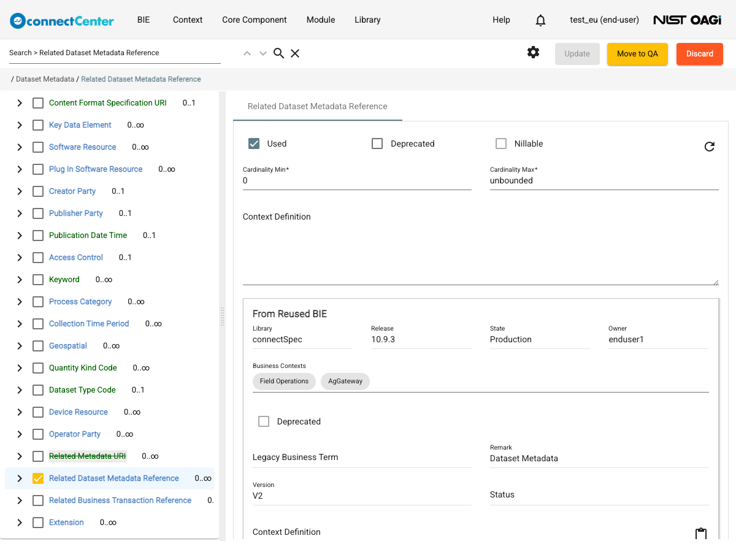
Task: Expand the Device Resource node
Action: [20, 412]
